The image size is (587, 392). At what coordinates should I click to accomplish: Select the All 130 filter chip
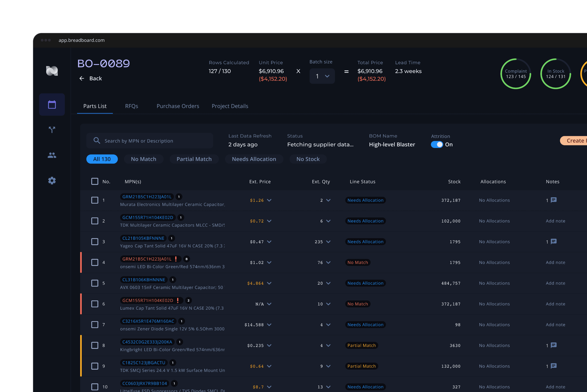102,159
